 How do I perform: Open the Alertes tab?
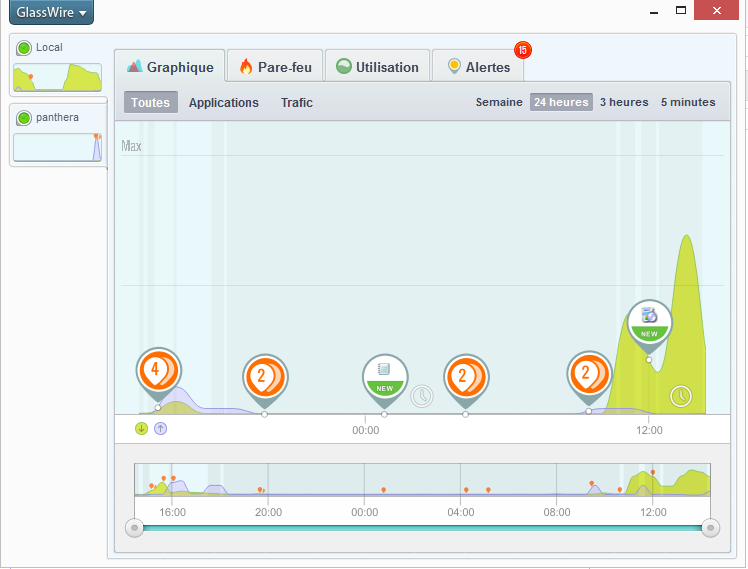pyautogui.click(x=478, y=67)
